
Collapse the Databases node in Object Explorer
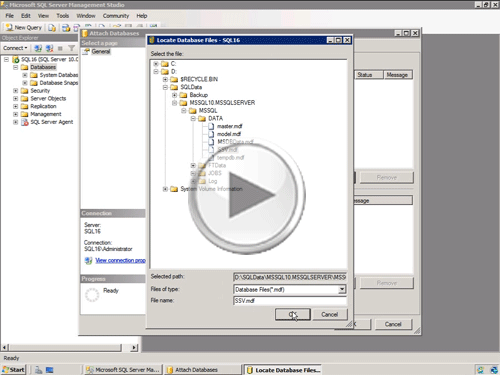click(x=15, y=67)
